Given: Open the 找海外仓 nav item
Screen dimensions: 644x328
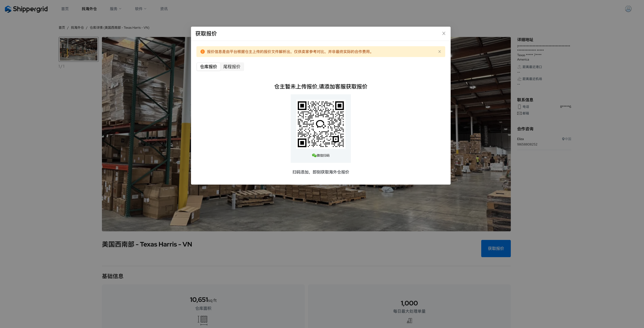Looking at the screenshot, I should point(89,9).
